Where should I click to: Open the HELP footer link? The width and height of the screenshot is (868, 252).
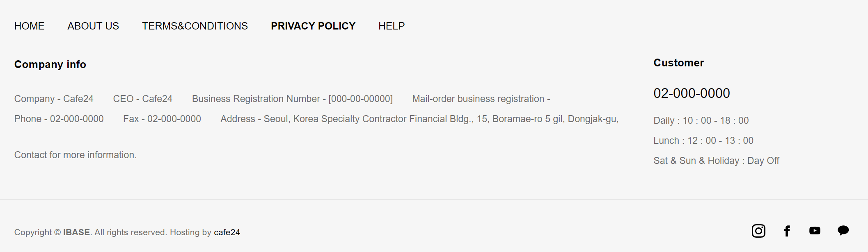click(392, 26)
